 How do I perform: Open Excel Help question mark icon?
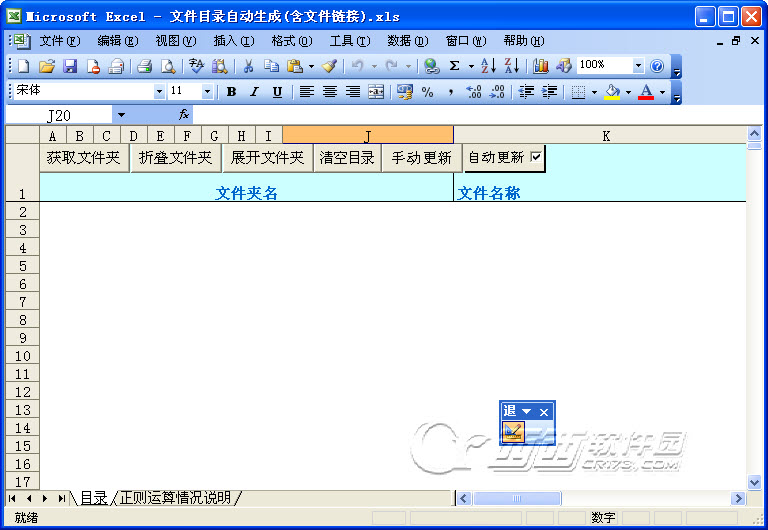tap(657, 66)
